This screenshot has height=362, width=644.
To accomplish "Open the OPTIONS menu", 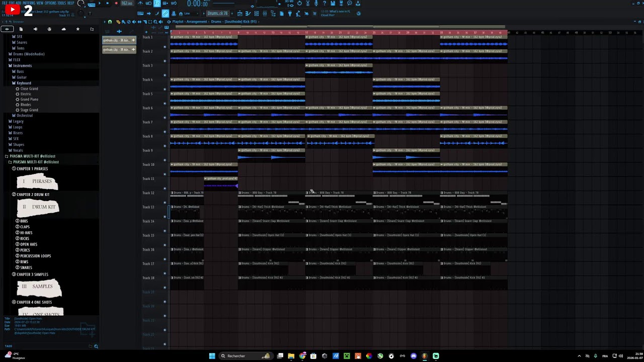I will click(50, 3).
